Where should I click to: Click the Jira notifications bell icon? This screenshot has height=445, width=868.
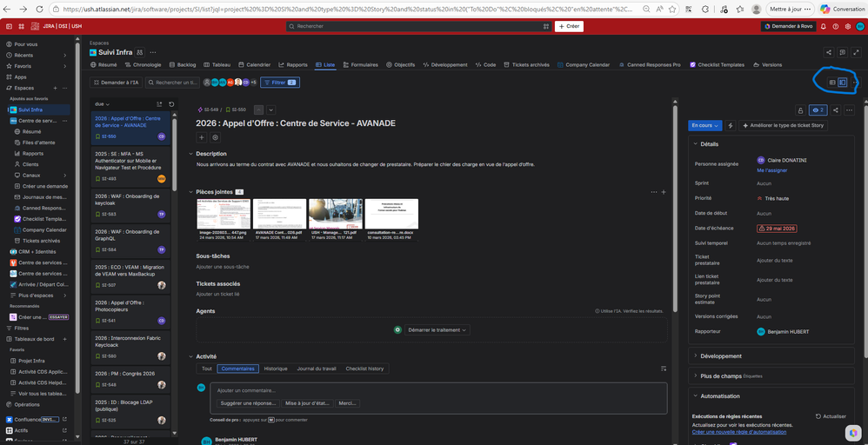point(824,26)
